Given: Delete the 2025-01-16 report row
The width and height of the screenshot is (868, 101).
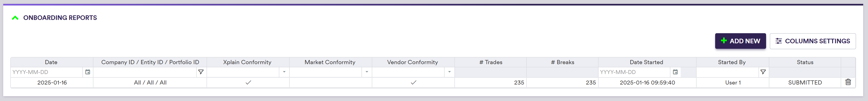Looking at the screenshot, I should [848, 82].
